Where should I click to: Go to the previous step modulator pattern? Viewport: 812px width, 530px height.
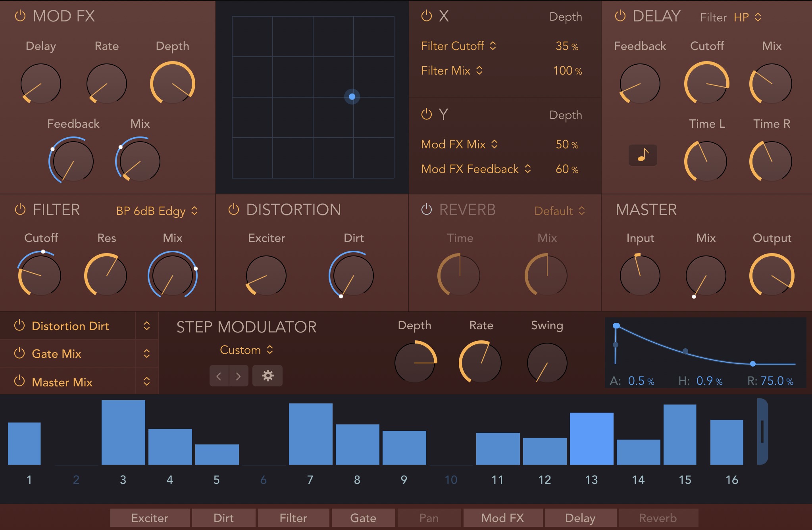219,376
